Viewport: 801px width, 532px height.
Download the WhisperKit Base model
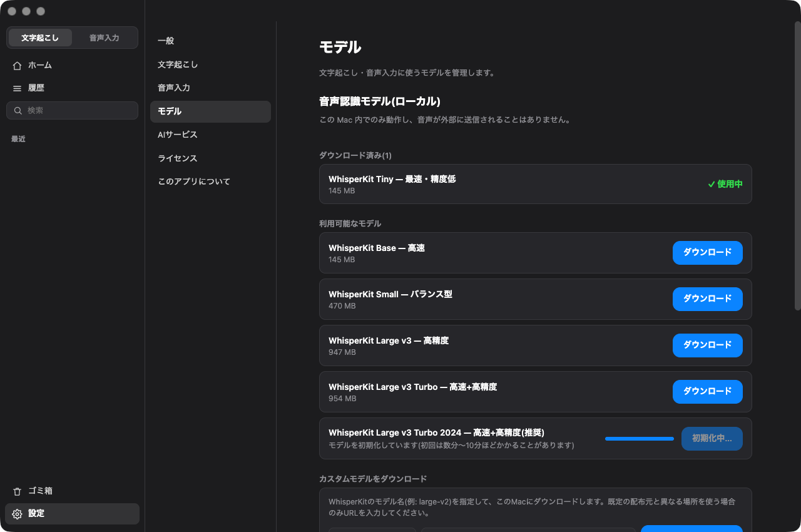707,253
